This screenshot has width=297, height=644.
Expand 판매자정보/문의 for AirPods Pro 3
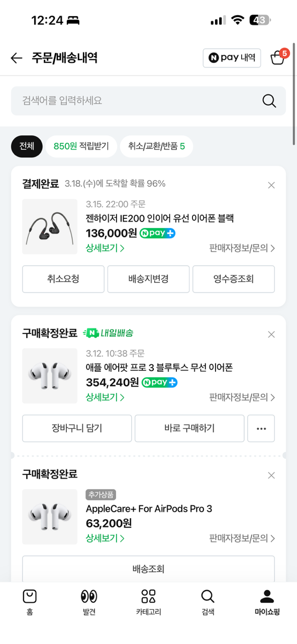pyautogui.click(x=242, y=397)
